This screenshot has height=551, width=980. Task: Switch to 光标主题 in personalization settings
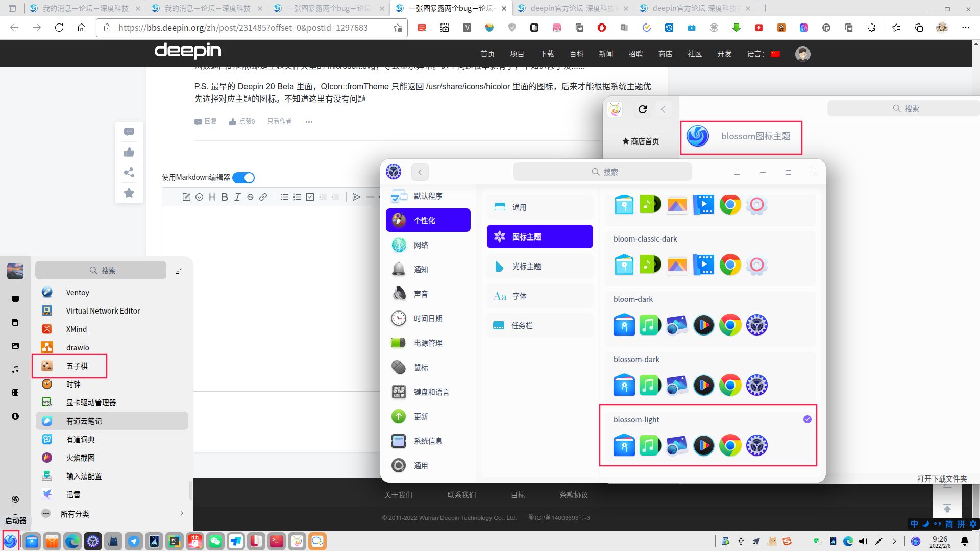(x=540, y=266)
